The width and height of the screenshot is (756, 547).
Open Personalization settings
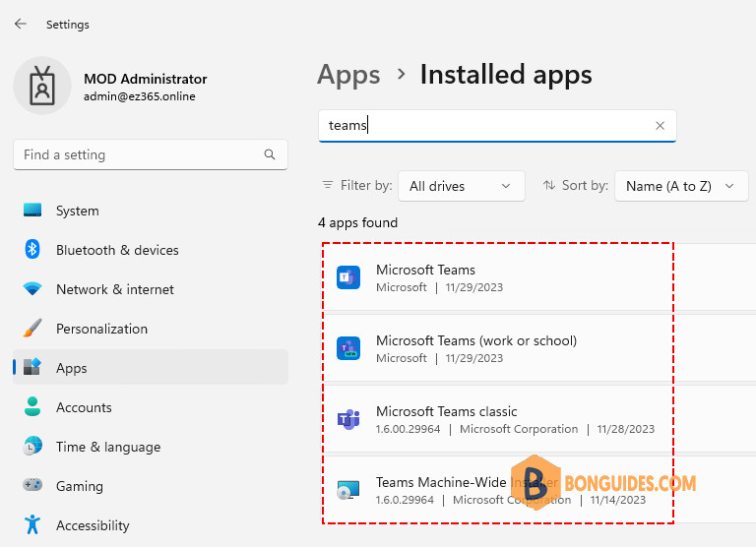coord(151,329)
